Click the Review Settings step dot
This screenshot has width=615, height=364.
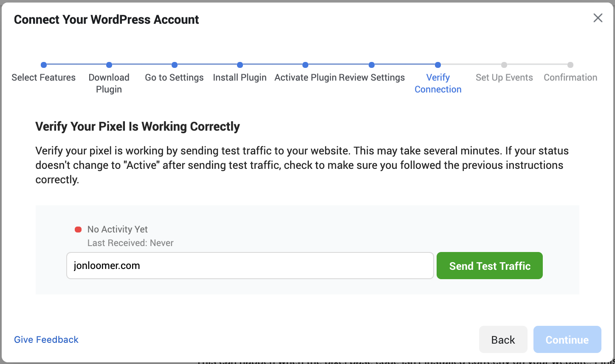[372, 65]
